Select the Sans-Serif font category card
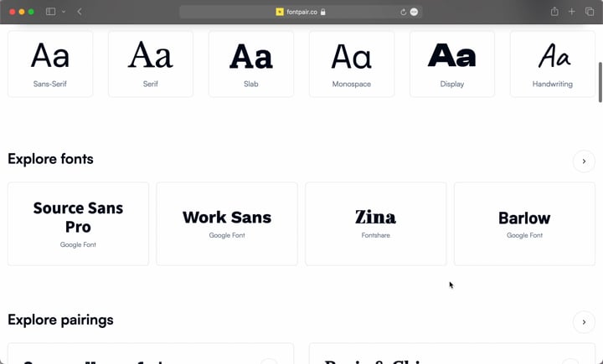 coord(50,64)
